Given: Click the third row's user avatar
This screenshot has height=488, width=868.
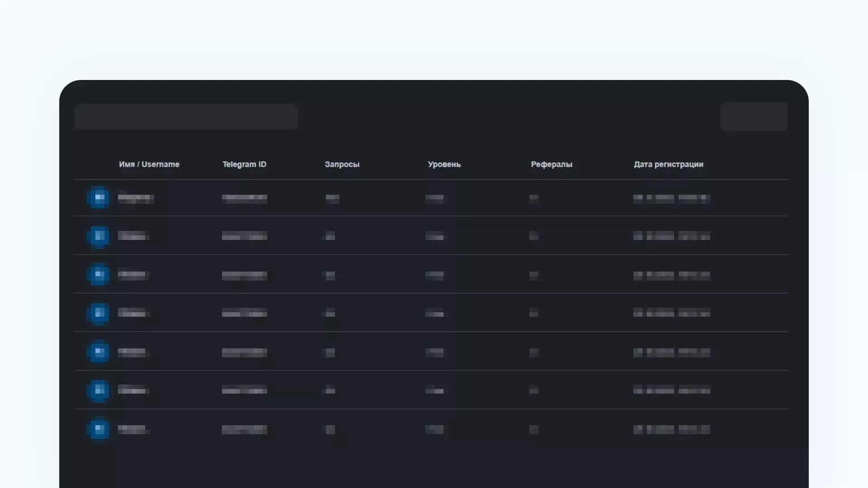Looking at the screenshot, I should coord(98,274).
